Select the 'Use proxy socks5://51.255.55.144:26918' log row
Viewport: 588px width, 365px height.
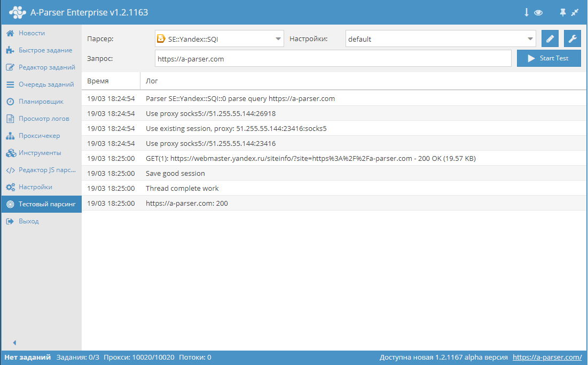tap(334, 113)
